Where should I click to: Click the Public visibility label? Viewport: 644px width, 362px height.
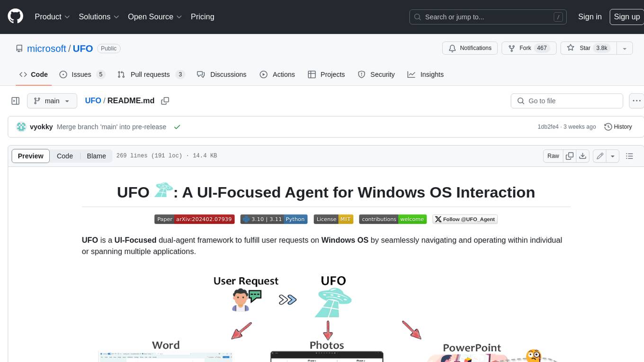tap(109, 48)
